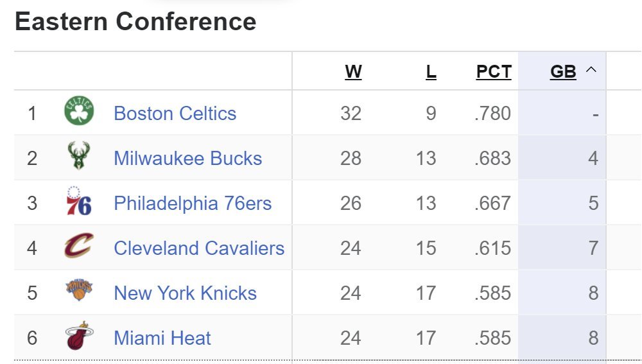Viewport: 642px width, 364px height.
Task: Open the Boston Celtics team link
Action: (175, 114)
